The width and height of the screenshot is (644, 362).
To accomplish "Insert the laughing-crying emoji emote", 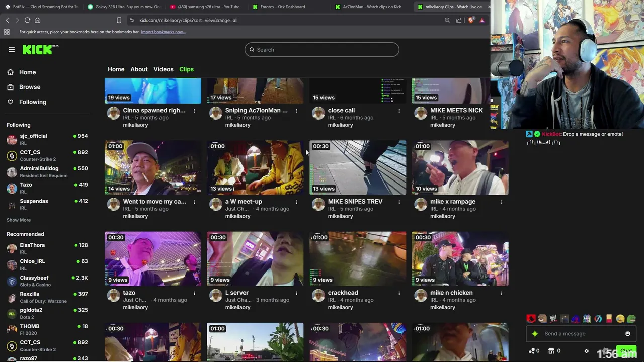I will tap(620, 318).
